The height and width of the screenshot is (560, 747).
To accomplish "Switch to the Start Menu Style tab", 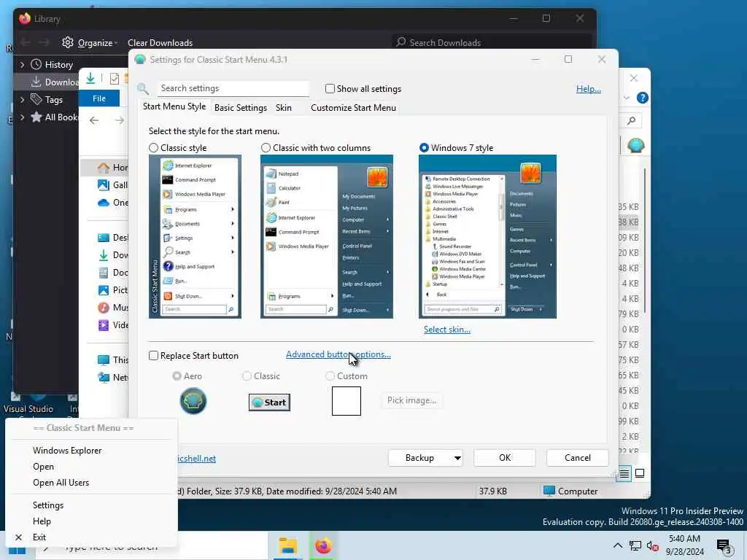I will coord(174,106).
